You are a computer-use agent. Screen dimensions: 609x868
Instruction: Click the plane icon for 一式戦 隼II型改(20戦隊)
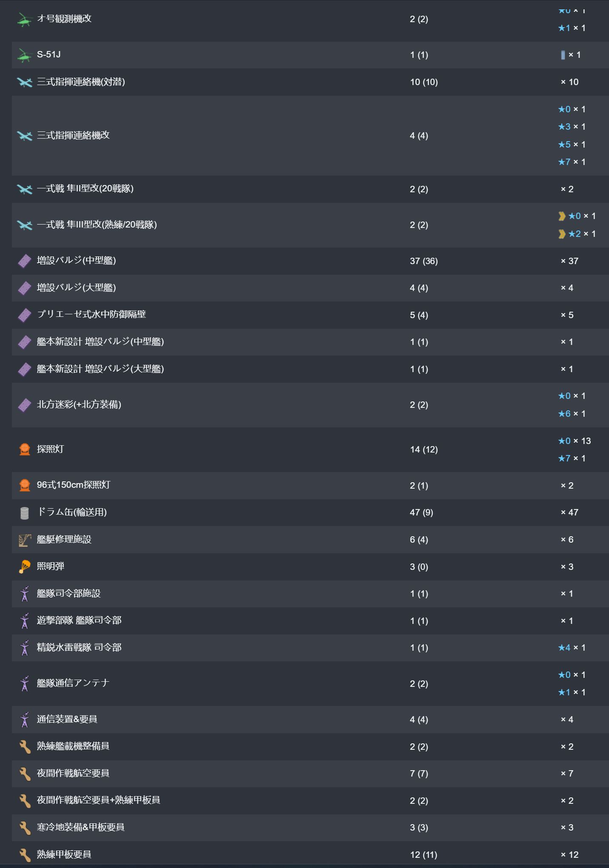click(x=25, y=189)
